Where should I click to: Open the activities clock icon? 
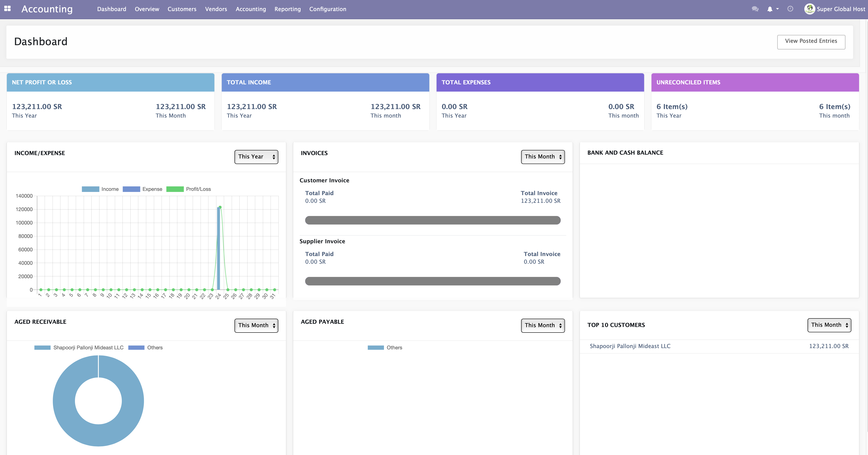790,9
